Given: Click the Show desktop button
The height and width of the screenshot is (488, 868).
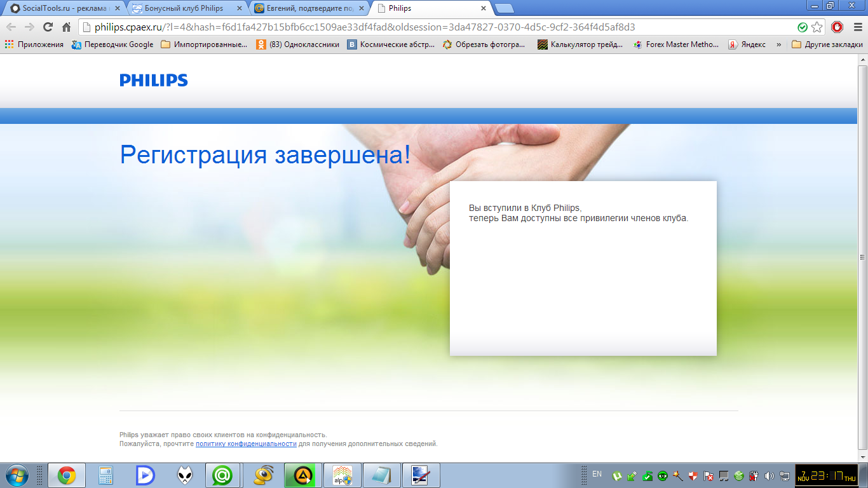Looking at the screenshot, I should tap(864, 475).
